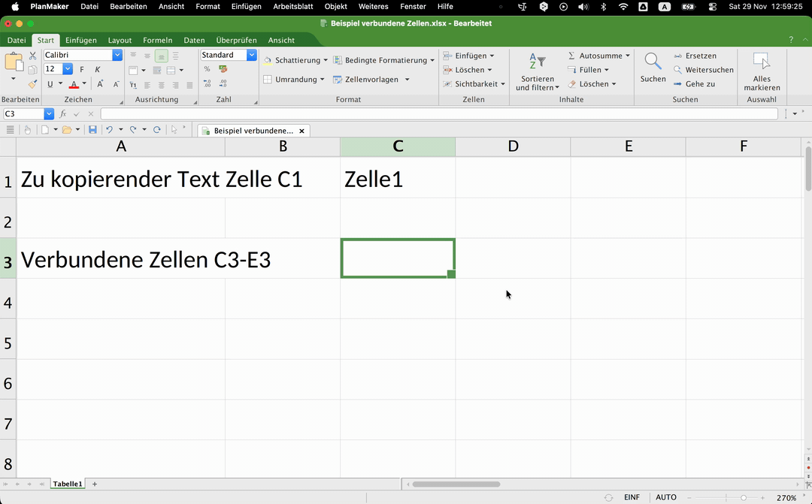Click the undo arrow in quick toolbar
This screenshot has width=812, height=504.
110,130
